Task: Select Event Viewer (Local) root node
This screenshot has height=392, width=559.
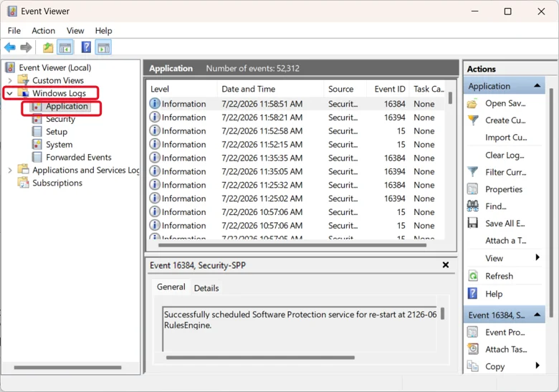Action: coord(55,67)
